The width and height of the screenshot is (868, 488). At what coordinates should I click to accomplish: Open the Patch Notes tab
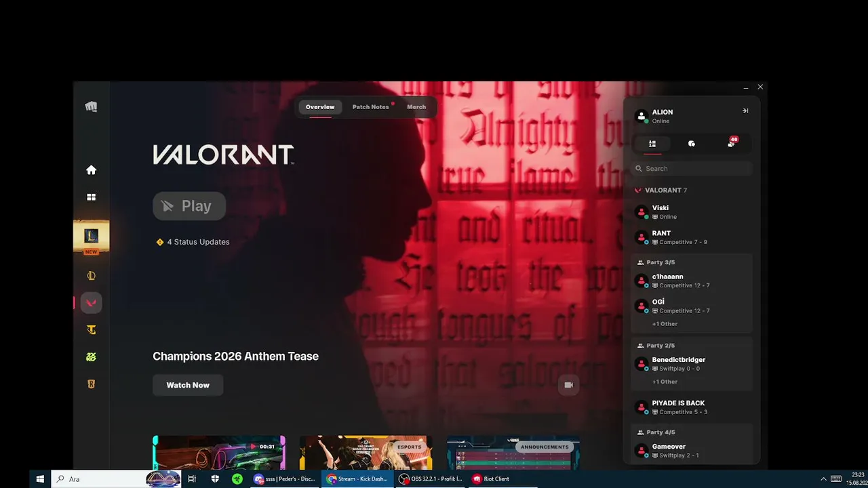click(x=370, y=107)
